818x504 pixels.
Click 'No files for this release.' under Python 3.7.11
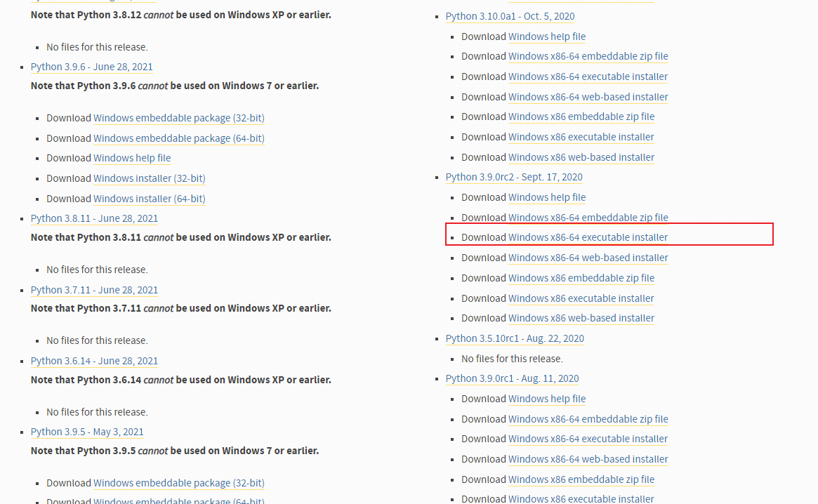point(97,340)
